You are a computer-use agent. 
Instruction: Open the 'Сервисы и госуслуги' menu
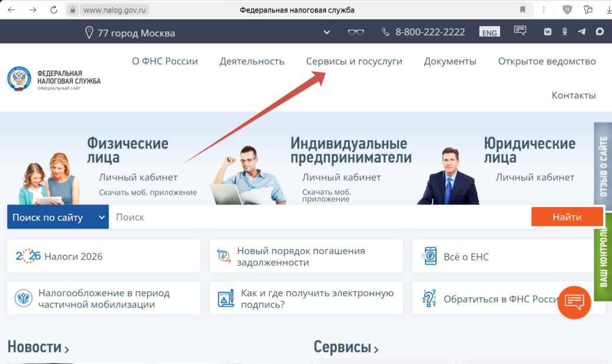354,61
